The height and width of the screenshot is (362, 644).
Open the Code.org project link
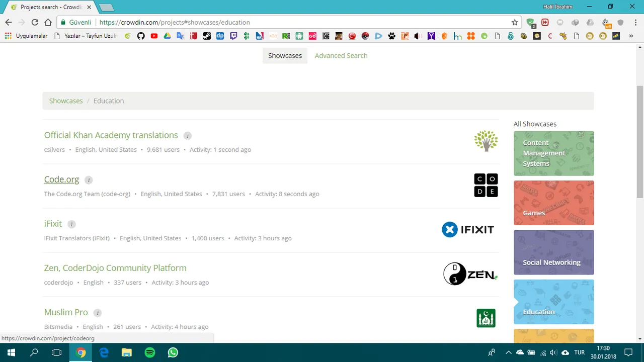click(61, 179)
